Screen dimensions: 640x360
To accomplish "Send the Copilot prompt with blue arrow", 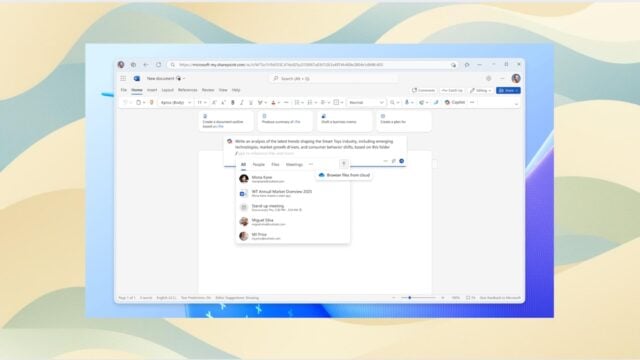I will (402, 161).
